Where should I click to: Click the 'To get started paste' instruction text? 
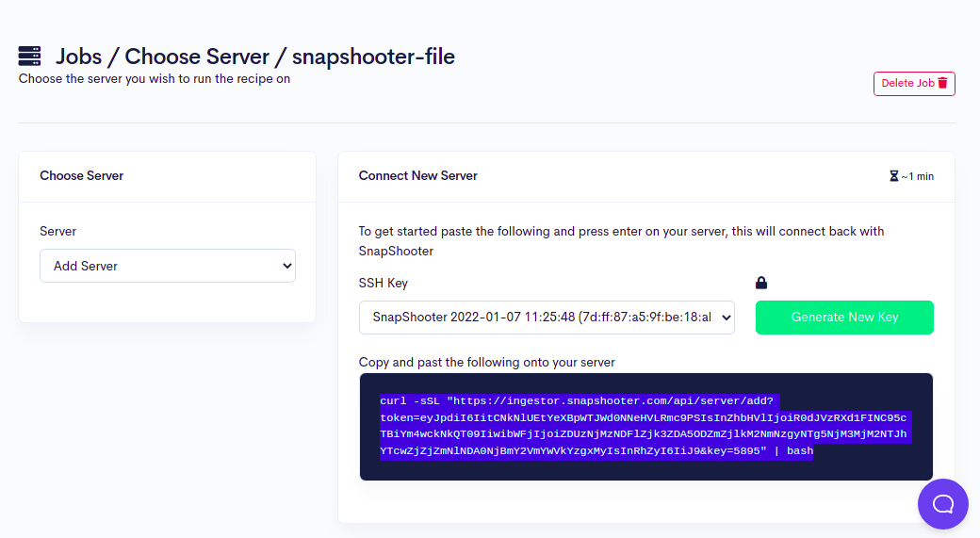tap(621, 241)
